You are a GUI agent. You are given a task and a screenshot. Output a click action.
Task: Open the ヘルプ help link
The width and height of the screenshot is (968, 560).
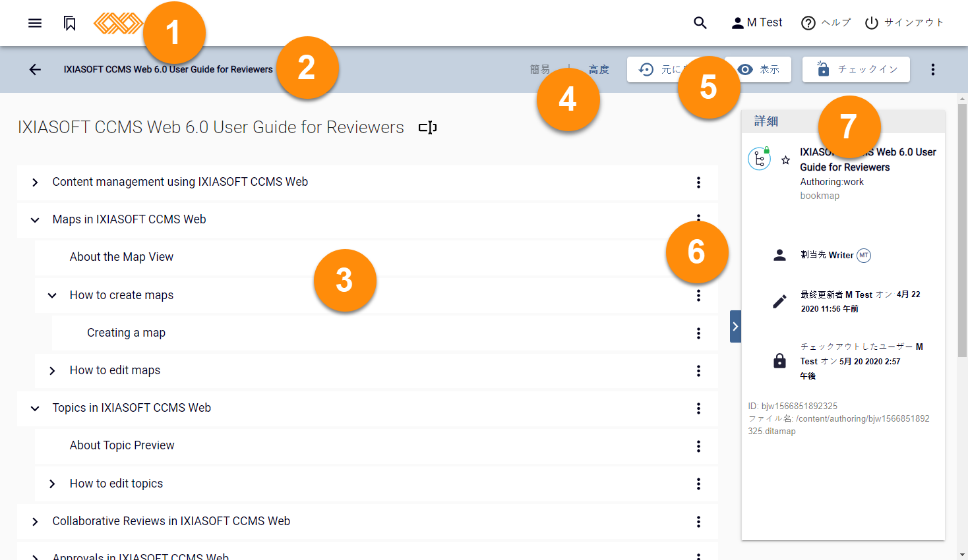coord(826,23)
